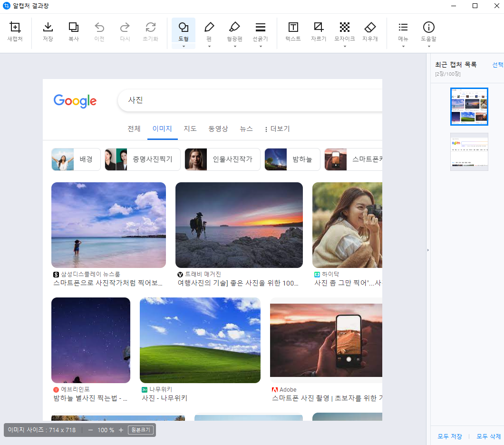504x445 pixels.
Task: Click the 증명사진찍기 filter chip
Action: coord(142,159)
